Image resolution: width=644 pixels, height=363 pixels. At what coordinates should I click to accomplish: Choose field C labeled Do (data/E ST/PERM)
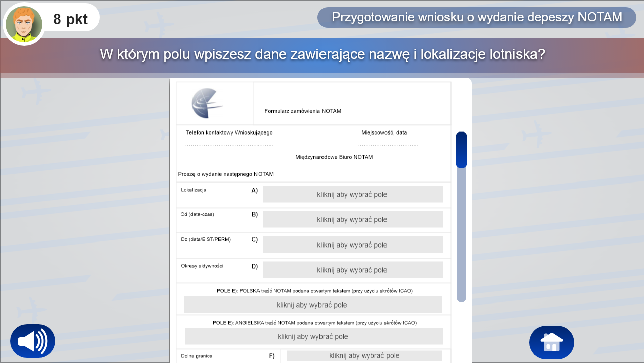353,245
